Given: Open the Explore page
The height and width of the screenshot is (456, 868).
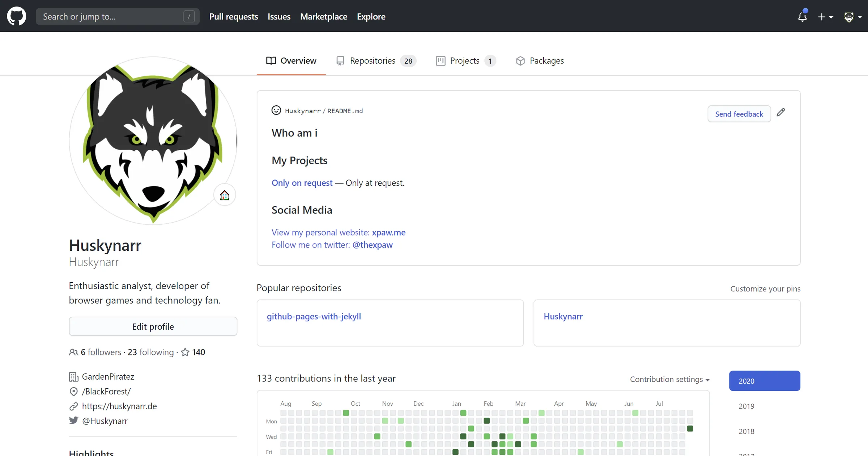Looking at the screenshot, I should tap(371, 17).
